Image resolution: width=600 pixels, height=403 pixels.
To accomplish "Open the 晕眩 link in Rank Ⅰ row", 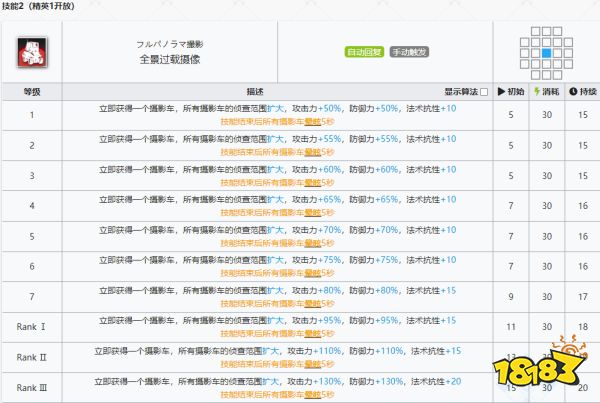I will [313, 333].
